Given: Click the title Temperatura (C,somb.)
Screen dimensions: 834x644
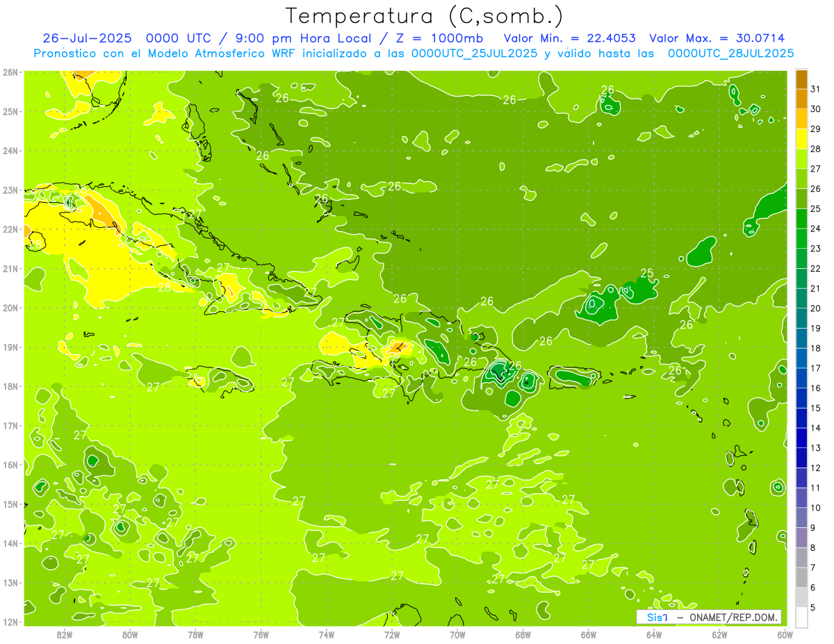Looking at the screenshot, I should 424,17.
